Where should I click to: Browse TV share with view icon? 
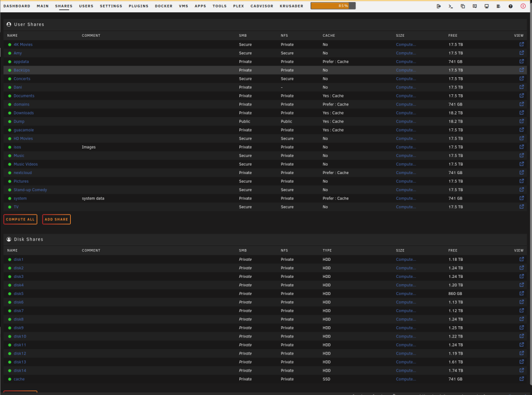[x=521, y=207]
